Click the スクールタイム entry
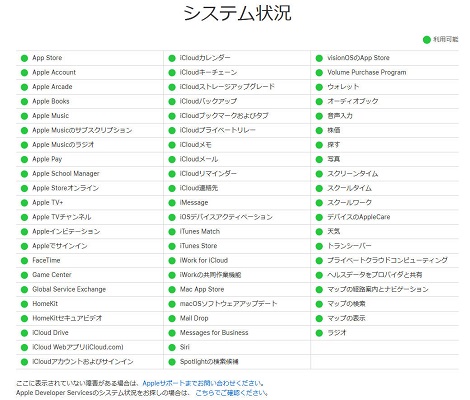Image resolution: width=470 pixels, height=400 pixels. tap(349, 188)
